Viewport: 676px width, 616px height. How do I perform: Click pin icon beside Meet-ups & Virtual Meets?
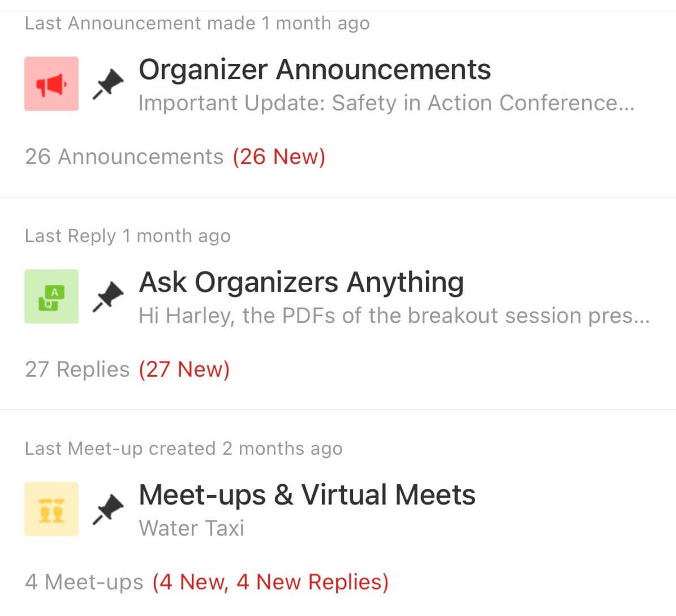point(108,509)
